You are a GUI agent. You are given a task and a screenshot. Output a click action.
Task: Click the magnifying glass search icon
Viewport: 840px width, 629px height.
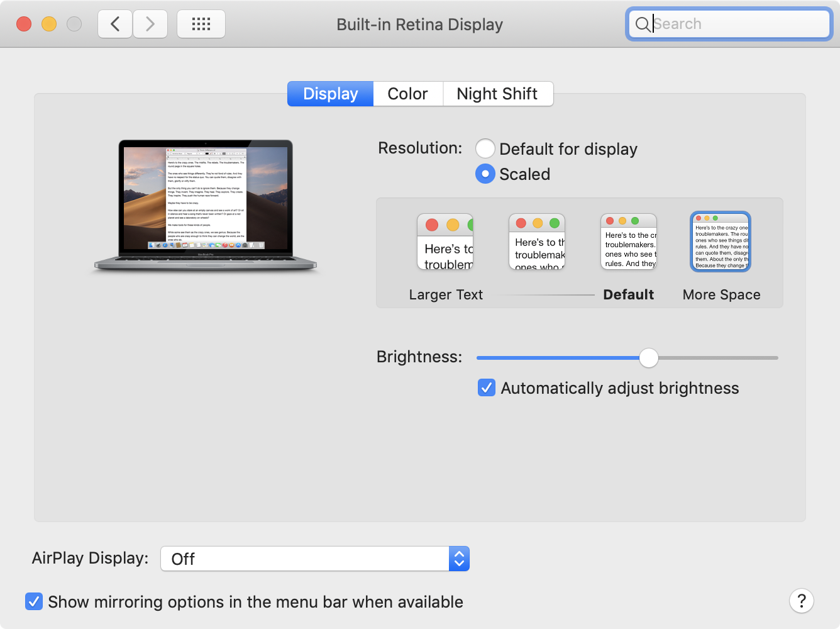click(643, 25)
